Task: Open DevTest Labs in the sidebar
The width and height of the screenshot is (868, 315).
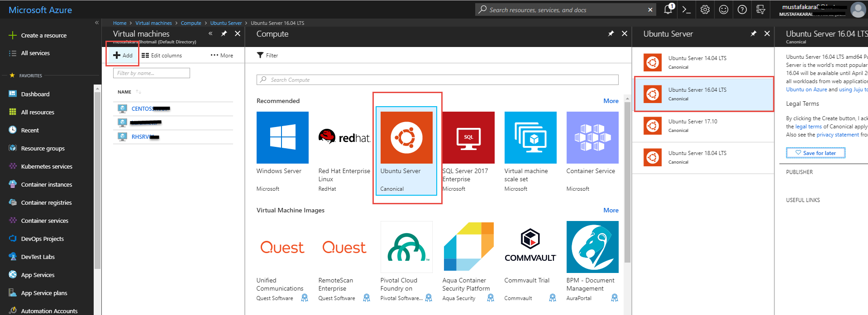Action: pos(38,257)
